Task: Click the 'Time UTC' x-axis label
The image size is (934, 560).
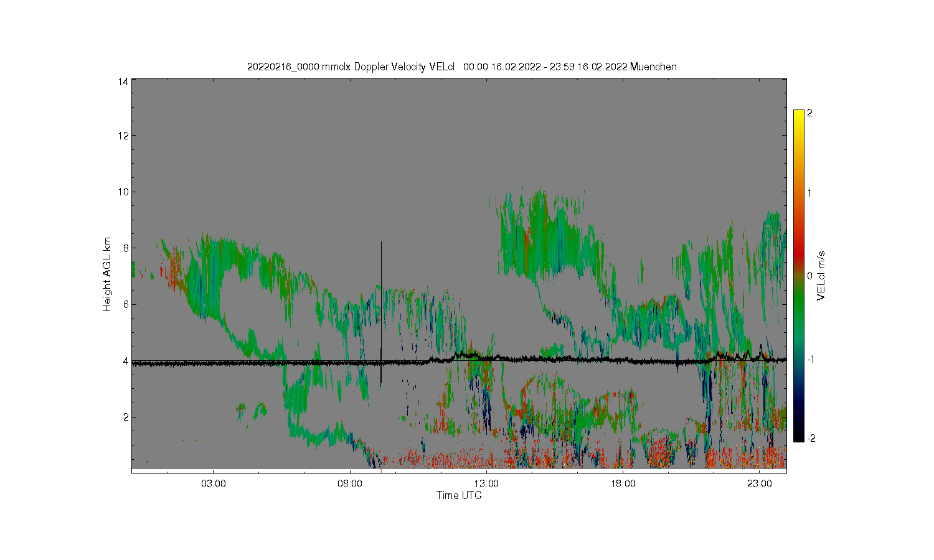Action: pyautogui.click(x=459, y=495)
